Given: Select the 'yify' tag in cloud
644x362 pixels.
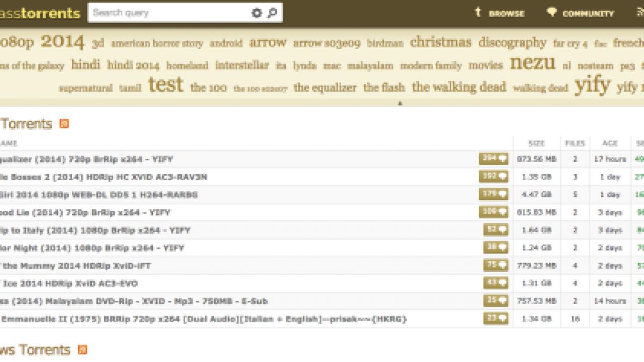Looking at the screenshot, I should (x=592, y=85).
